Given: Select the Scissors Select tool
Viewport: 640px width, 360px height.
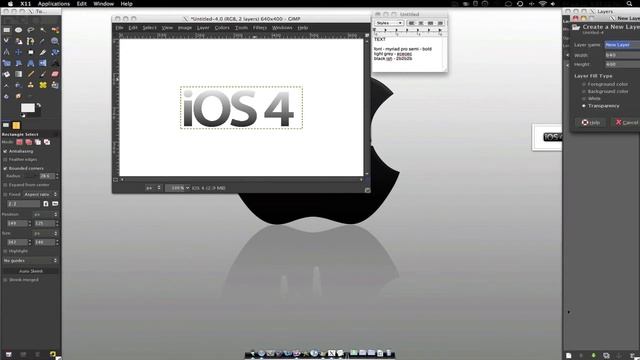Looking at the screenshot, I should coord(7,41).
